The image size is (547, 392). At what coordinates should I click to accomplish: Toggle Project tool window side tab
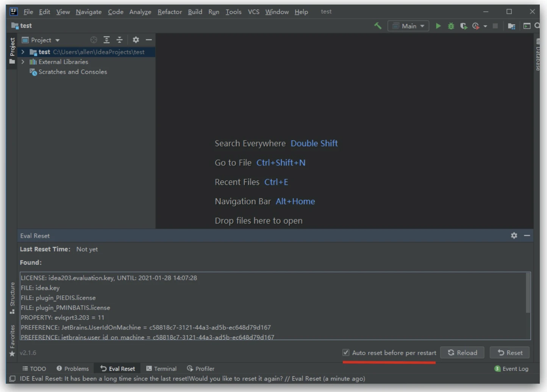[12, 51]
